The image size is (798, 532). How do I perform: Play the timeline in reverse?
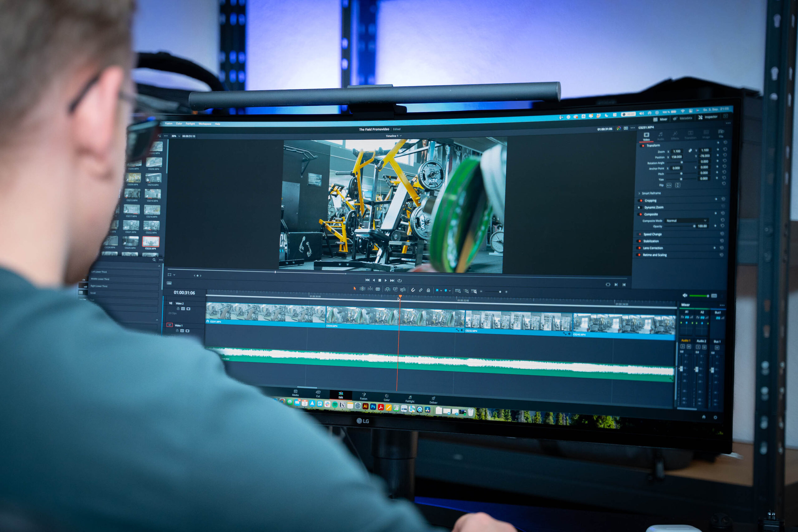click(x=374, y=280)
